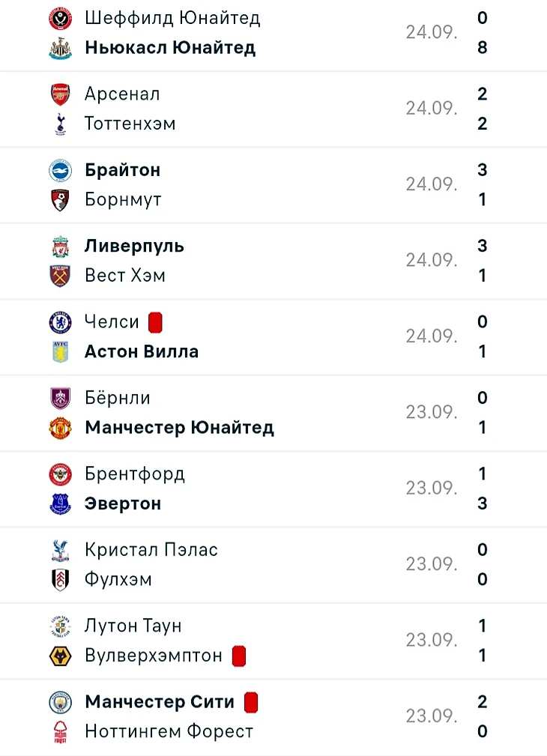Click the Manchester United crest icon
The image size is (547, 756).
pyautogui.click(x=60, y=428)
